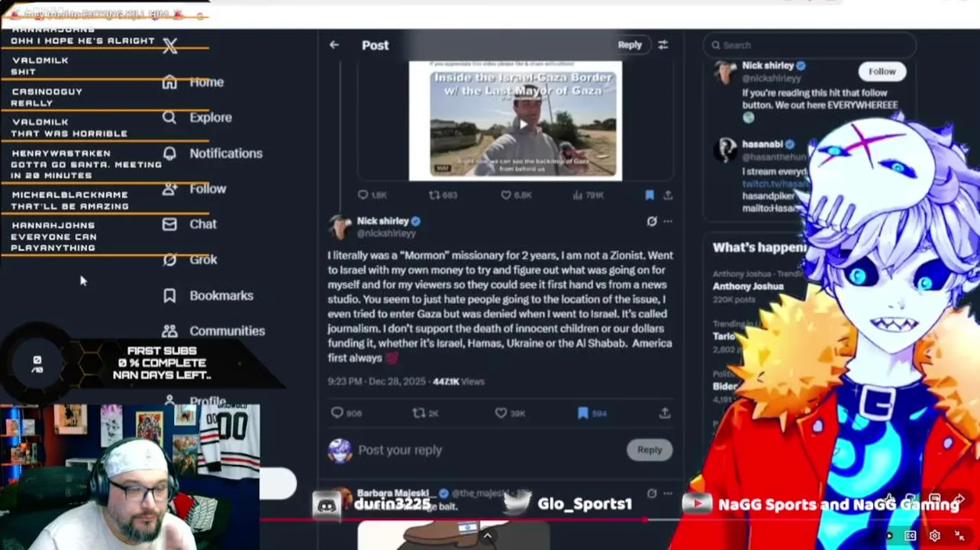980x550 pixels.
Task: Open three-dot menu on Barbara Majeski's reply
Action: click(x=668, y=493)
